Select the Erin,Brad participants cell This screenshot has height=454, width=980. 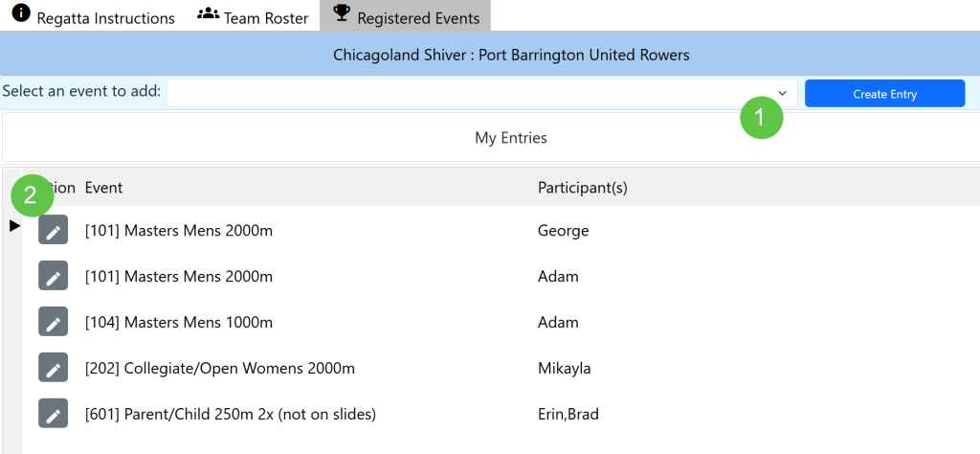pyautogui.click(x=568, y=414)
